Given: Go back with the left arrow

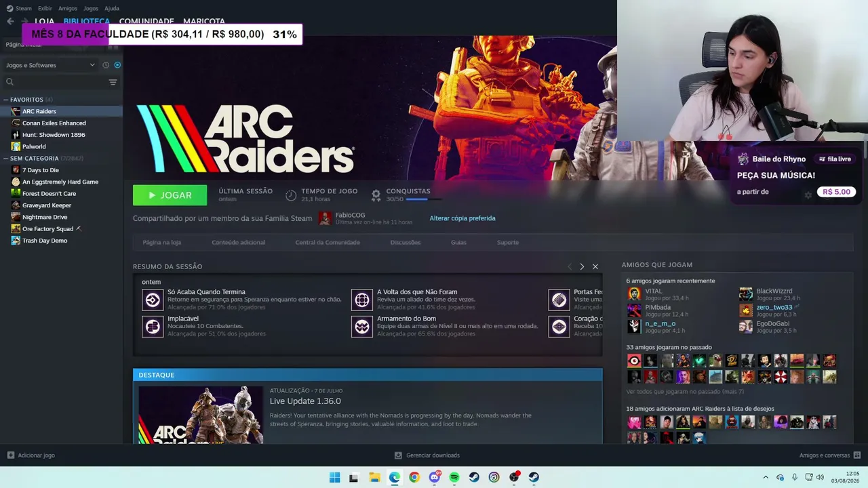Looking at the screenshot, I should [10, 21].
